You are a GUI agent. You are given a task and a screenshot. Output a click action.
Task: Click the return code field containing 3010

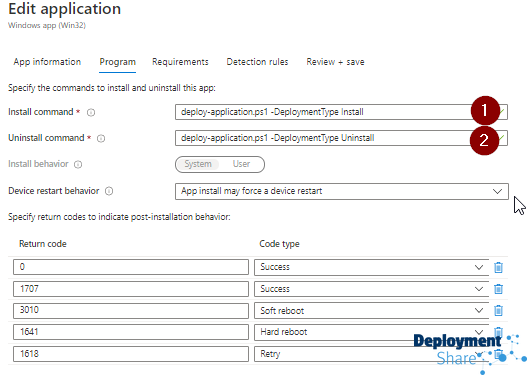(131, 310)
